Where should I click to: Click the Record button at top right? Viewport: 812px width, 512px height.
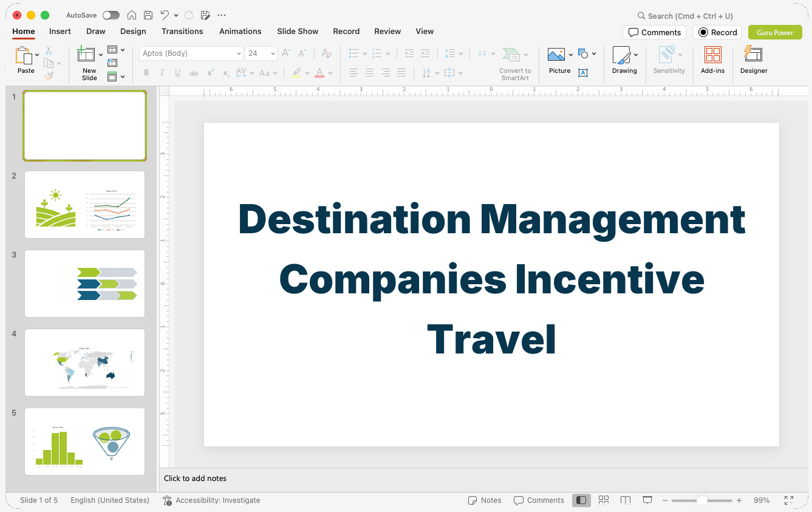click(x=717, y=32)
